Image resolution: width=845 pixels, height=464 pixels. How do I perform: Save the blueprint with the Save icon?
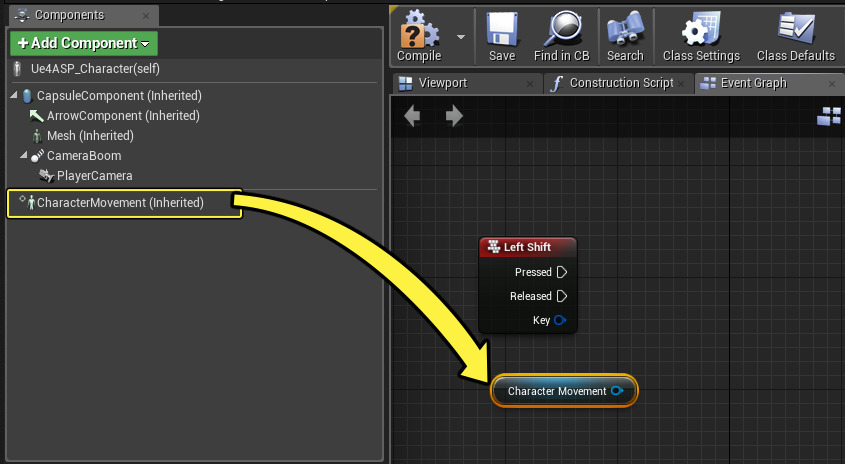(x=502, y=30)
